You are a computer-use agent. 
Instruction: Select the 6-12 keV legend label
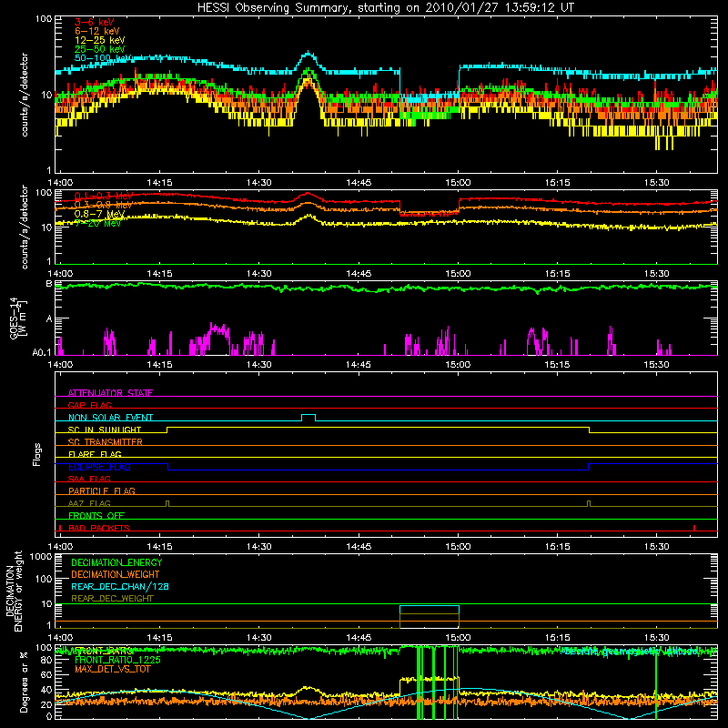[x=97, y=31]
